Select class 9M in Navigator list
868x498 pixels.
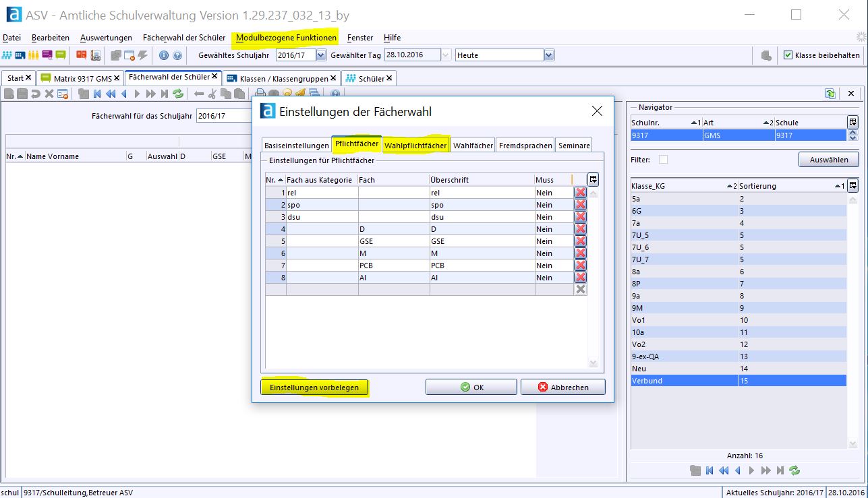(738, 308)
